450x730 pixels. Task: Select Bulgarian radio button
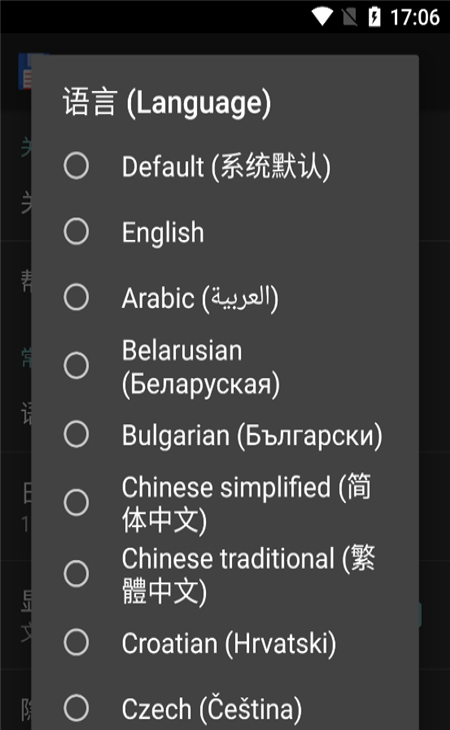[76, 434]
